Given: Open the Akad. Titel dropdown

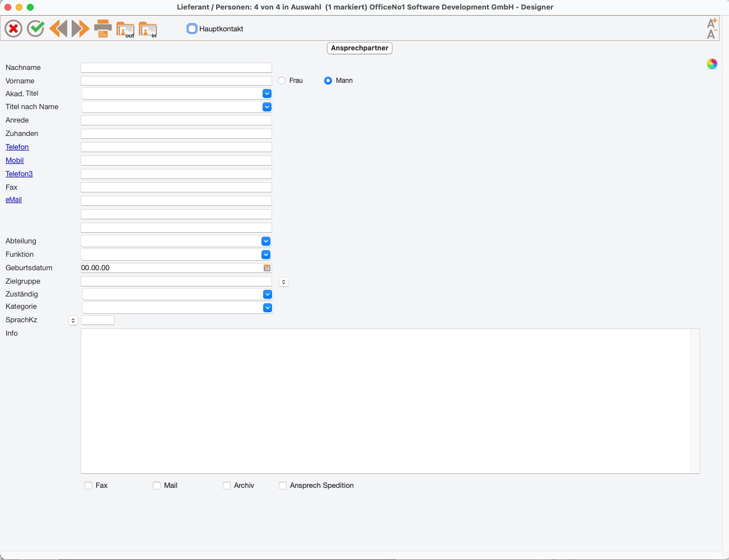Looking at the screenshot, I should [267, 93].
